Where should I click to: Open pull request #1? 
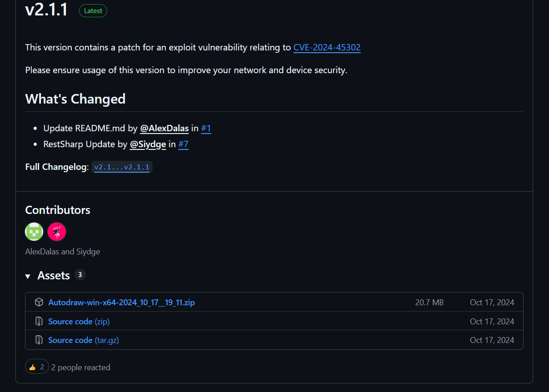pos(206,129)
